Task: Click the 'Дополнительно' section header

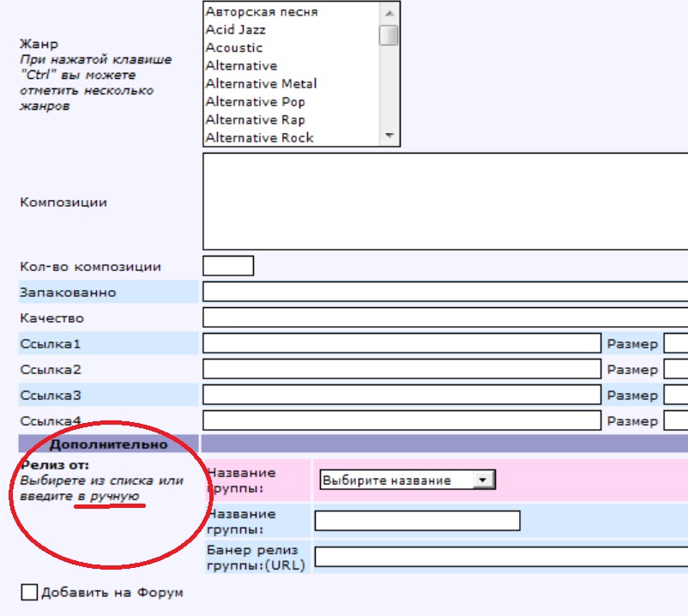Action: point(108,444)
